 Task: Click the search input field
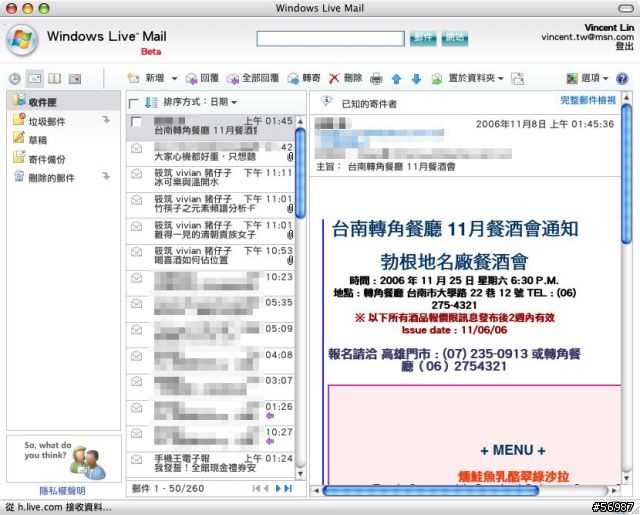tap(331, 39)
